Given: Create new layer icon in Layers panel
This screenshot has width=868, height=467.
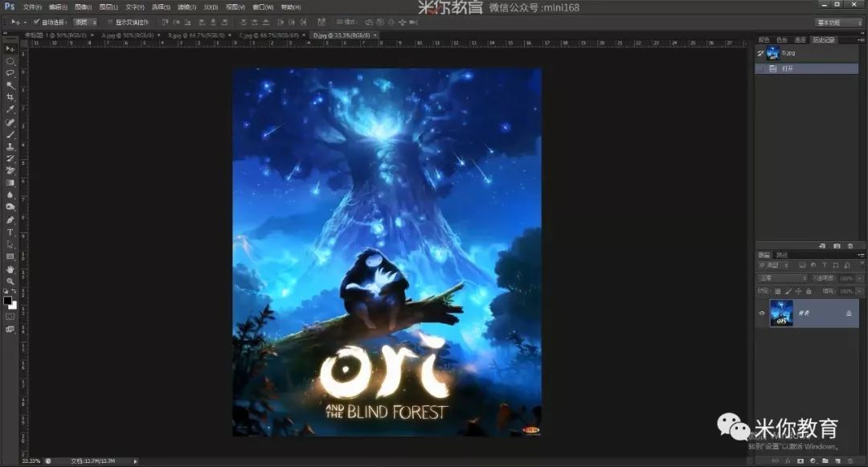Looking at the screenshot, I should (x=837, y=461).
